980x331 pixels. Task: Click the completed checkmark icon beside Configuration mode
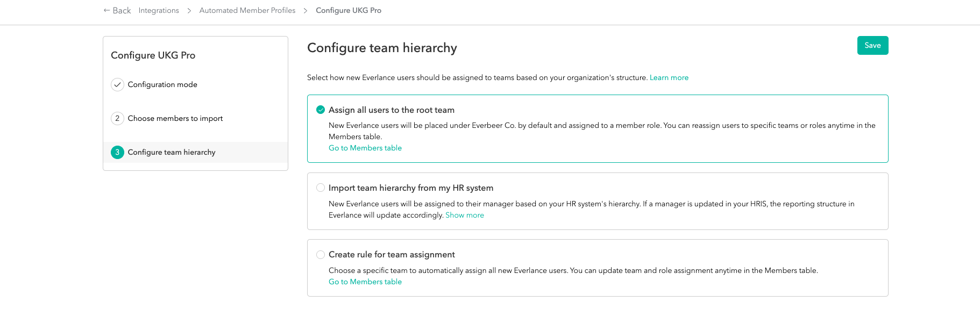(117, 84)
